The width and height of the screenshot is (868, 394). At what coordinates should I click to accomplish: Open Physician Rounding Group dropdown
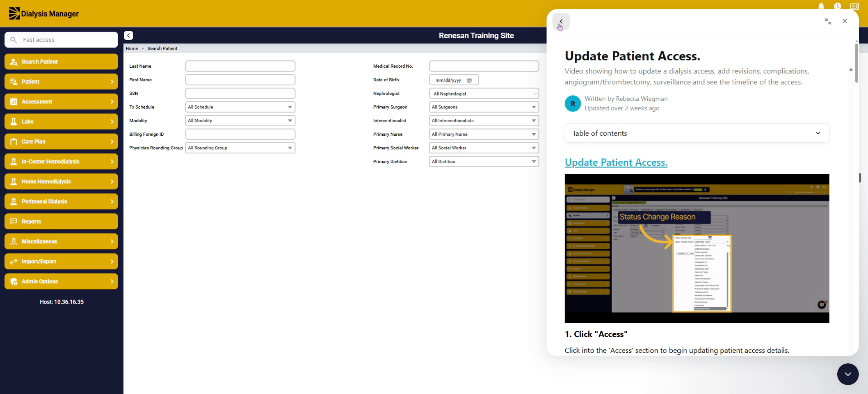pos(240,148)
